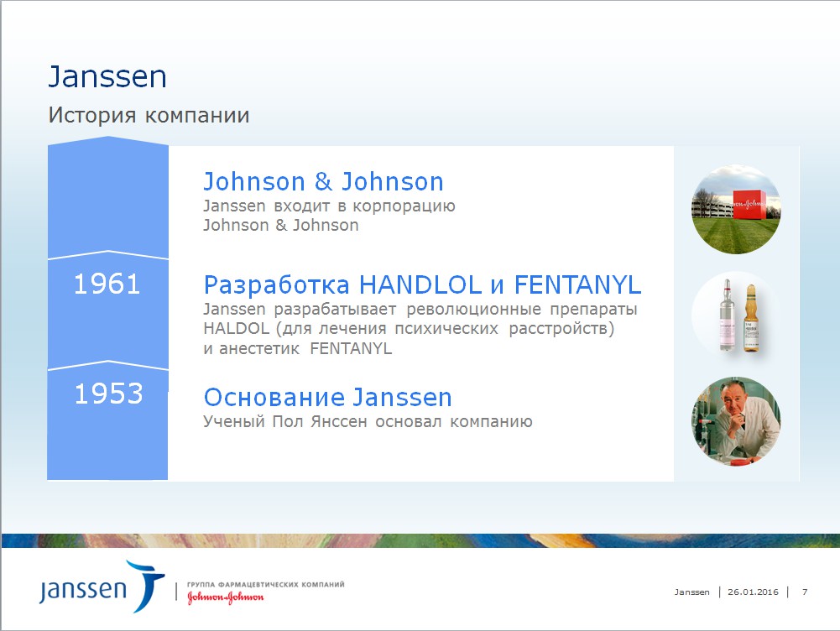Click the footer date 26.01.2016
Image resolution: width=840 pixels, height=631 pixels.
pyautogui.click(x=753, y=592)
